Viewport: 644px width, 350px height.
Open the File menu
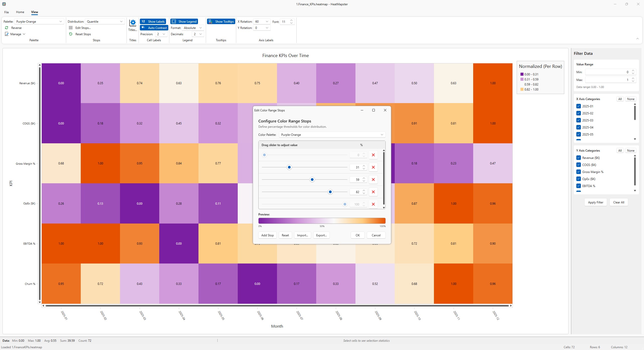coord(6,12)
